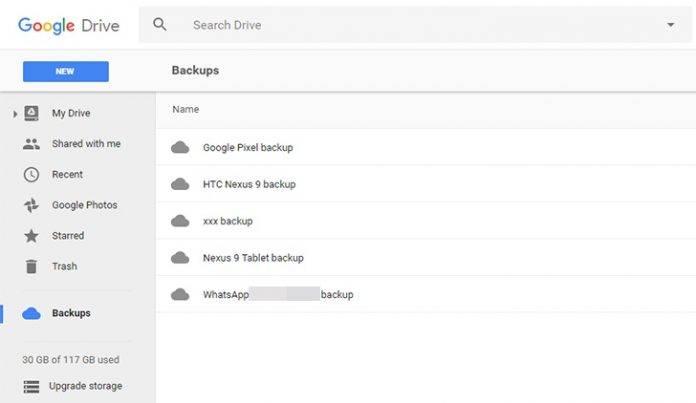Click the Upgrade storage link

pyautogui.click(x=86, y=386)
